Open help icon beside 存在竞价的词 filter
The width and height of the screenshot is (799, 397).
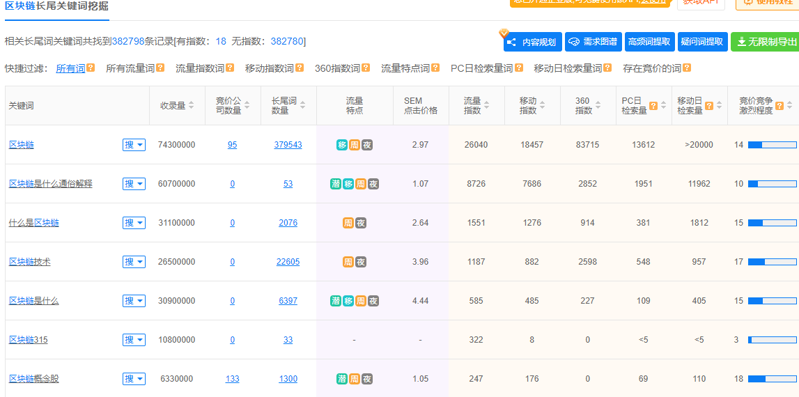pos(687,68)
